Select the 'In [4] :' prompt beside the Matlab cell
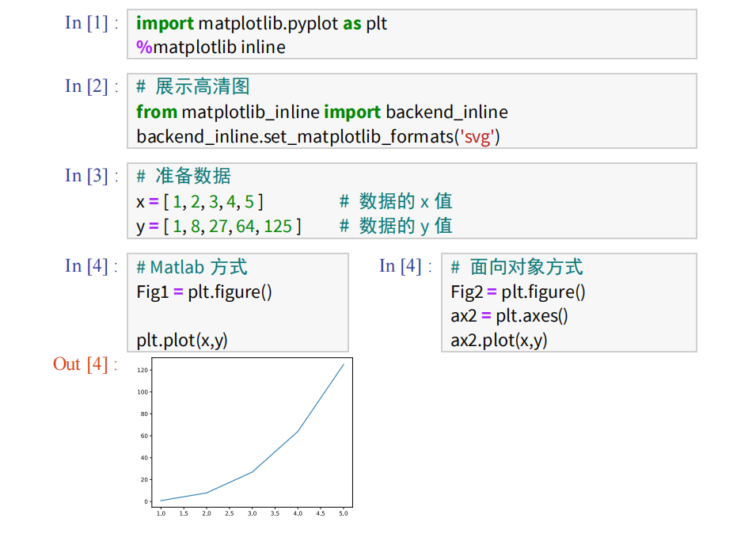The width and height of the screenshot is (756, 541). click(x=92, y=266)
